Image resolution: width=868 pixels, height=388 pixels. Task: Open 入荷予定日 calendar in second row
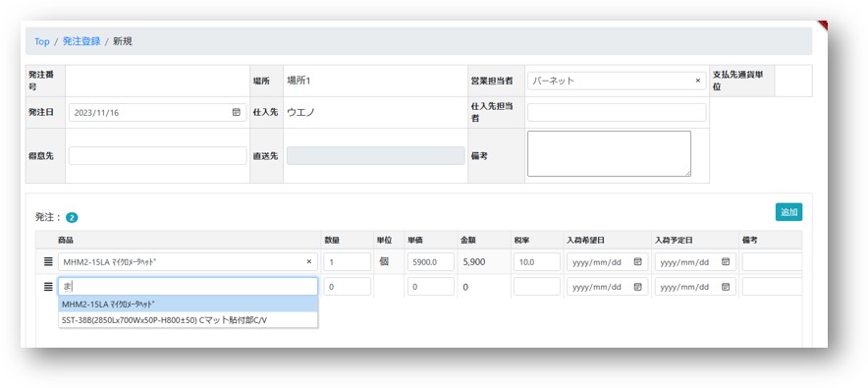[726, 287]
